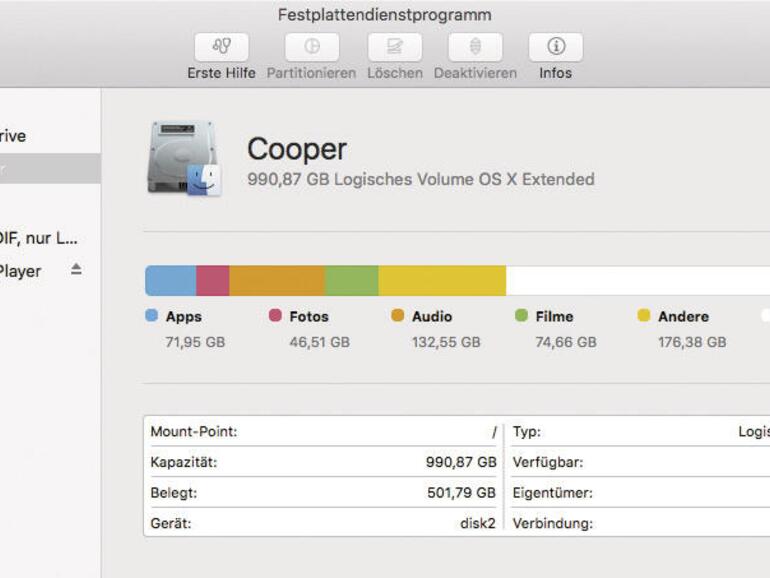Click the orange Audio legend dot
Screen dimensions: 770x578
click(x=397, y=316)
